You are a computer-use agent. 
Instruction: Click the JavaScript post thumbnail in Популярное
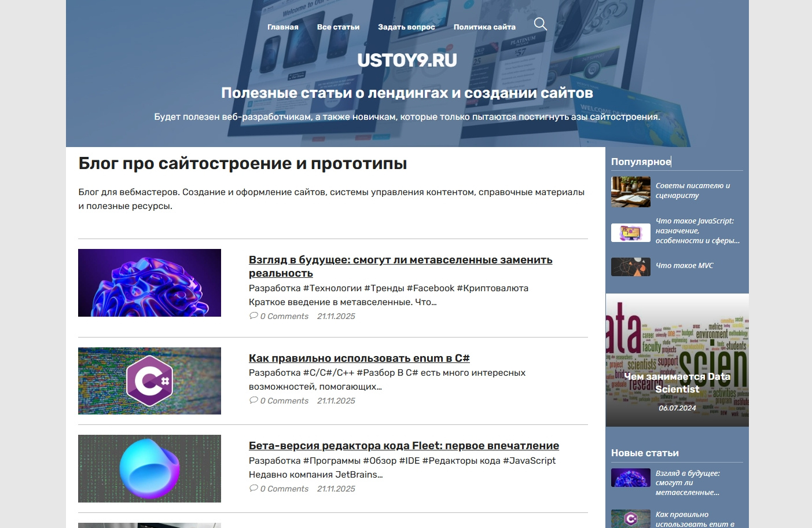point(631,233)
